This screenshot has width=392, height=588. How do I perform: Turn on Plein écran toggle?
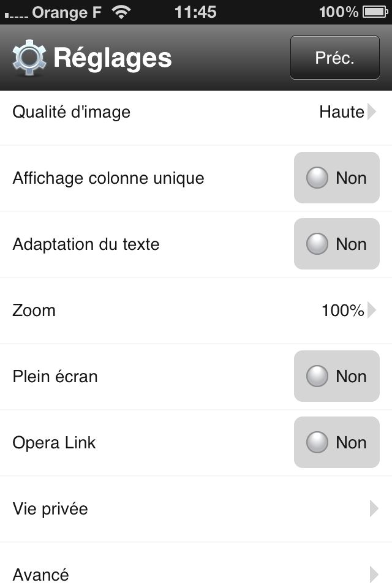tap(337, 377)
